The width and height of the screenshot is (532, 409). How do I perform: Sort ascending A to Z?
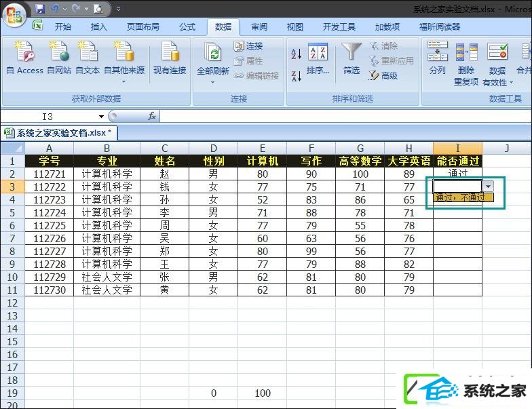pyautogui.click(x=296, y=54)
